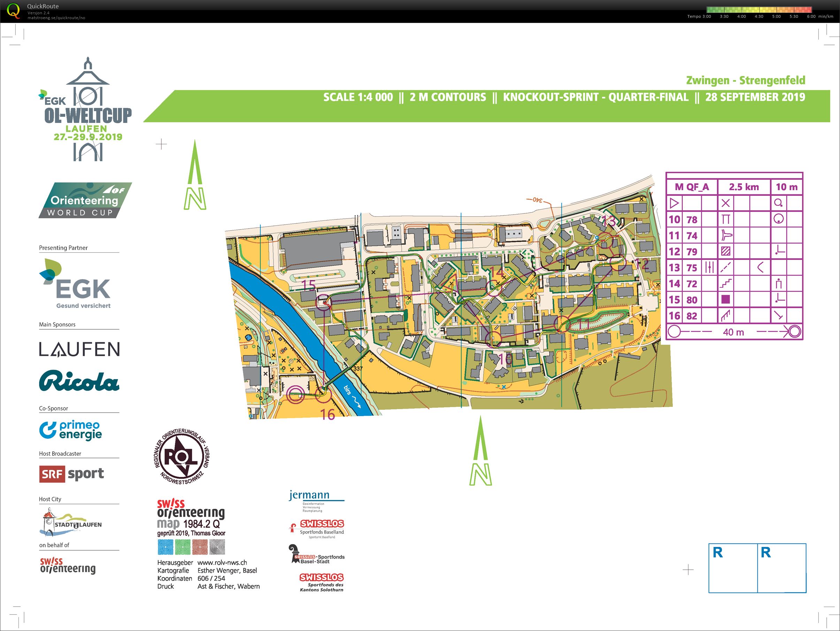Click the SRF sport broadcaster logo

(71, 474)
